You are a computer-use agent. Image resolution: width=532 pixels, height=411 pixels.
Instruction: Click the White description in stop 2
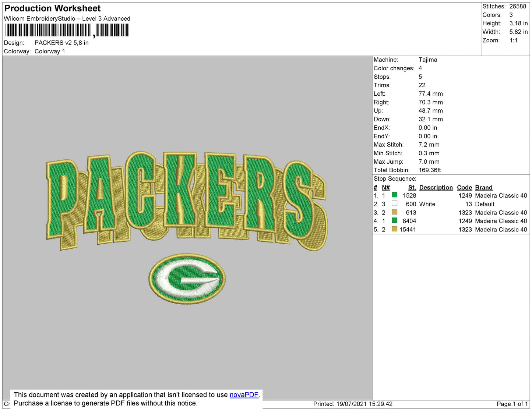(427, 204)
